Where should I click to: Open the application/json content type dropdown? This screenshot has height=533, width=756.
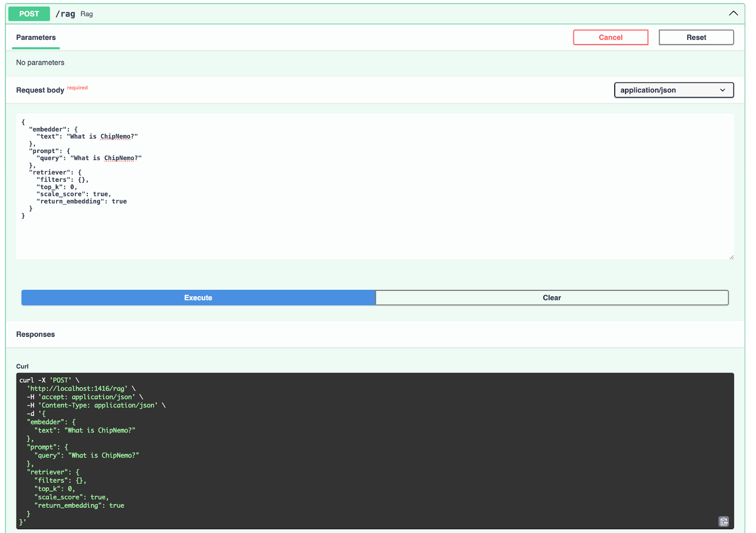point(673,90)
